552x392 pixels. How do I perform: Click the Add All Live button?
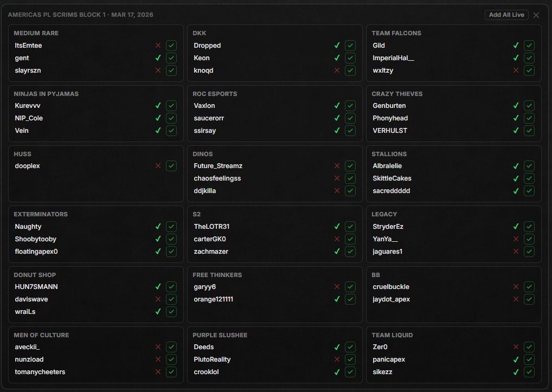click(506, 15)
